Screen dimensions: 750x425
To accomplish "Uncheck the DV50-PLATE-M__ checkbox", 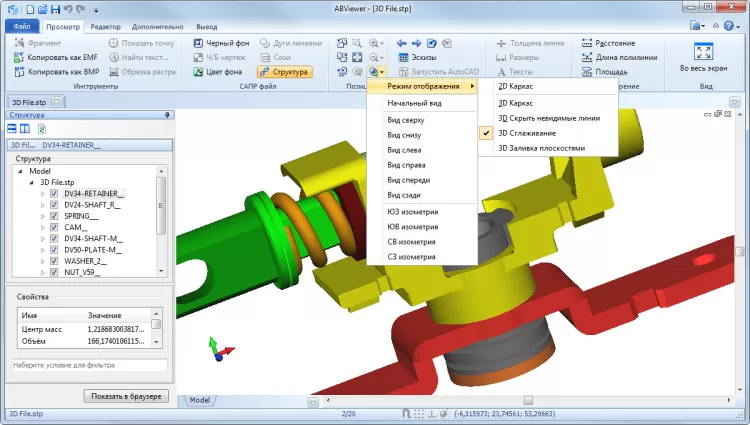I will coord(54,250).
